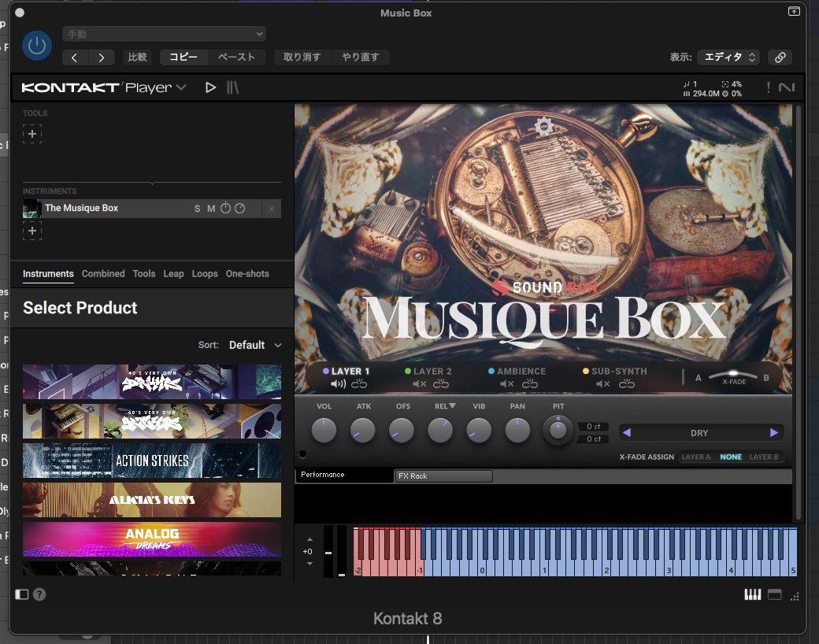Switch to the One-shots tab
This screenshot has height=644, width=819.
[247, 274]
